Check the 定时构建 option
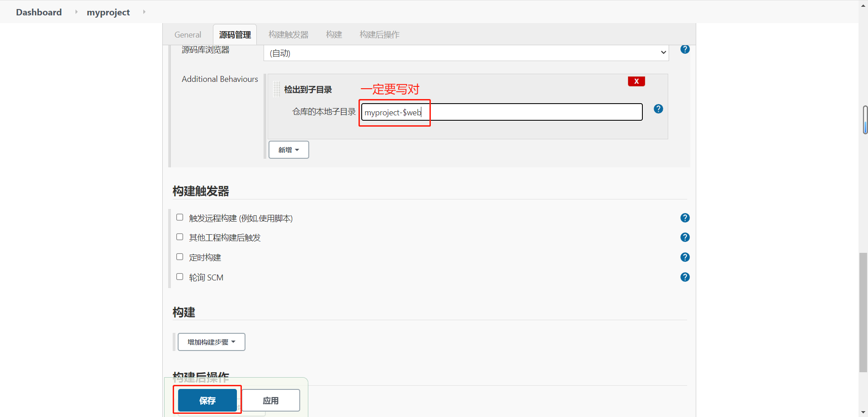The image size is (868, 417). click(x=179, y=257)
